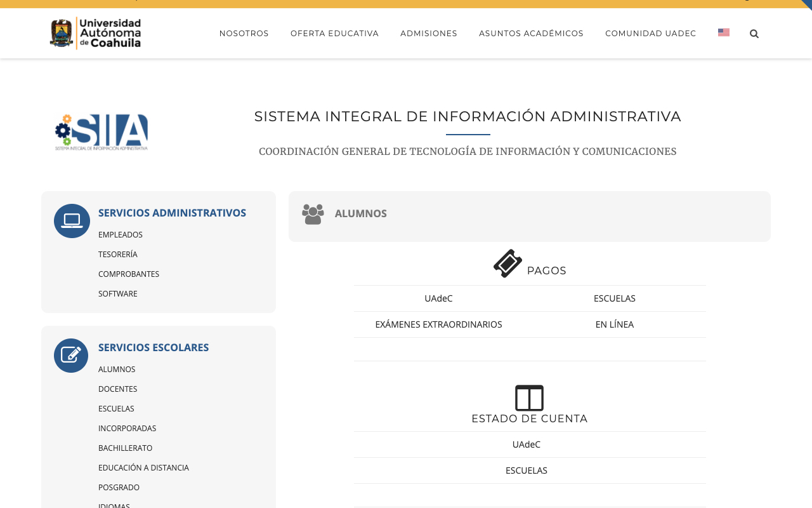Image resolution: width=812 pixels, height=508 pixels.
Task: Click the Universidad Autónoma de Coahuila logo
Action: click(95, 33)
